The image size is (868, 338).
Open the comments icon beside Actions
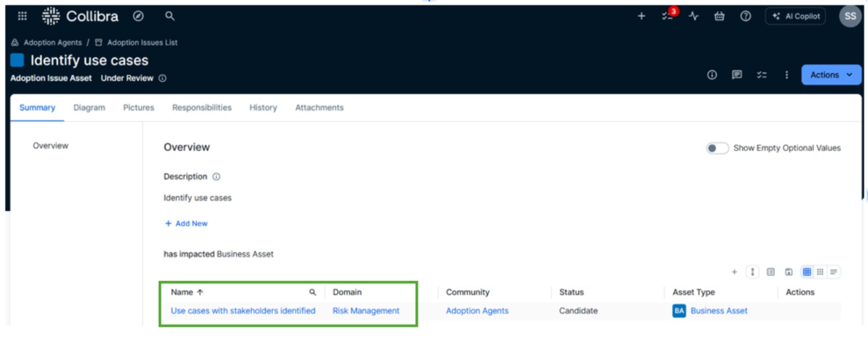(x=737, y=75)
